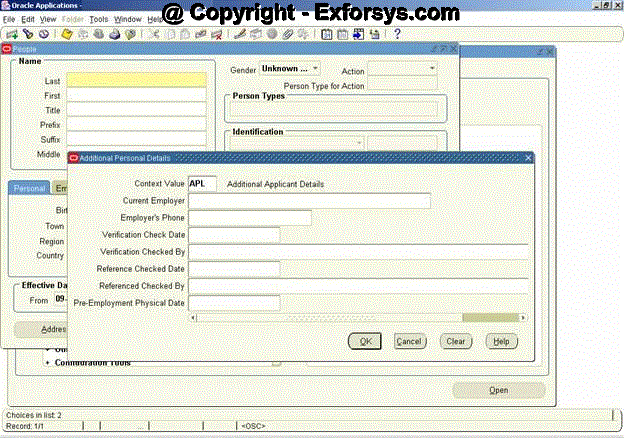Switch to the Personal tab
The width and height of the screenshot is (624, 438).
point(29,188)
